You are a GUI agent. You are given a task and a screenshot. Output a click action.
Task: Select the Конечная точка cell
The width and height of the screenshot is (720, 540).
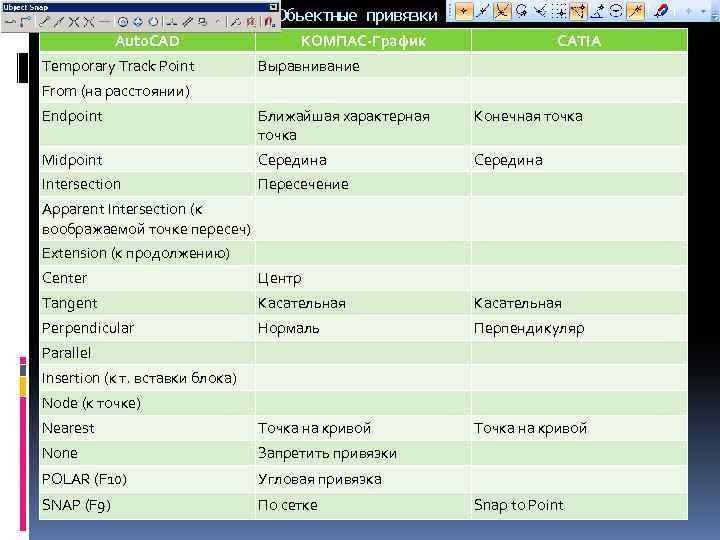579,125
